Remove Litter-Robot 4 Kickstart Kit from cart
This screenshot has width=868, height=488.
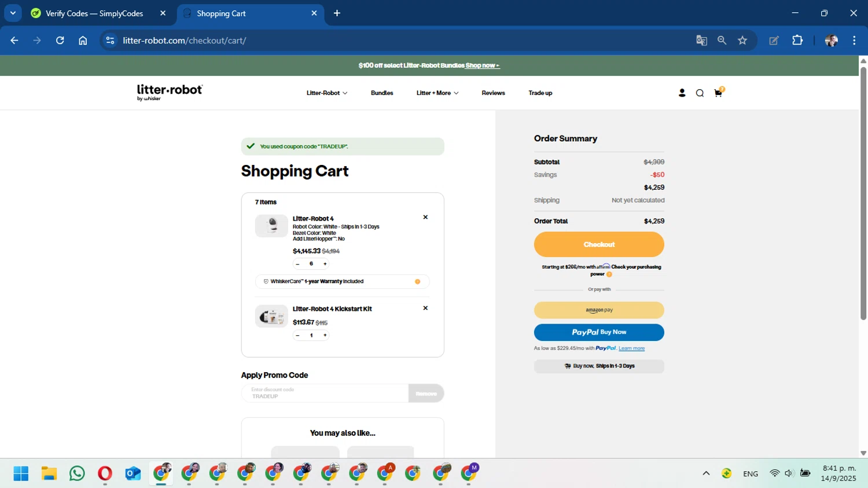pos(425,308)
